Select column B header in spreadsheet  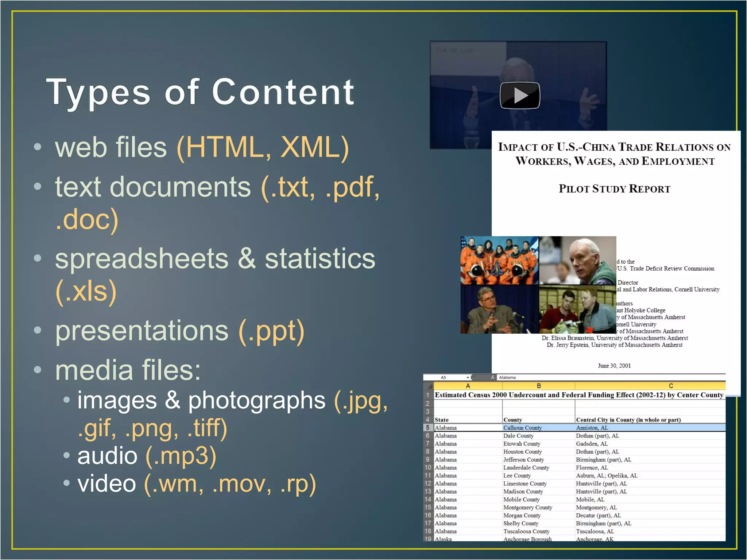point(539,386)
